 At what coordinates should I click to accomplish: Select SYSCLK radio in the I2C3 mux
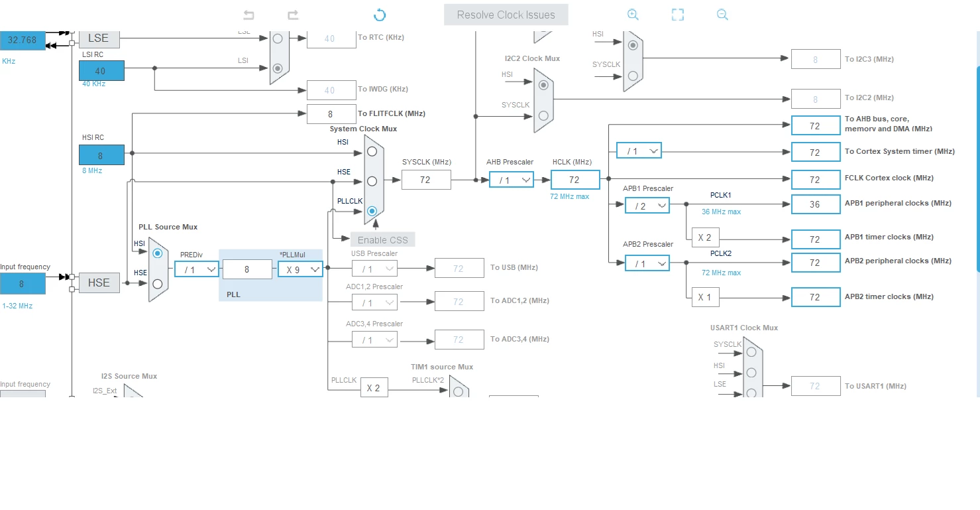(x=633, y=76)
